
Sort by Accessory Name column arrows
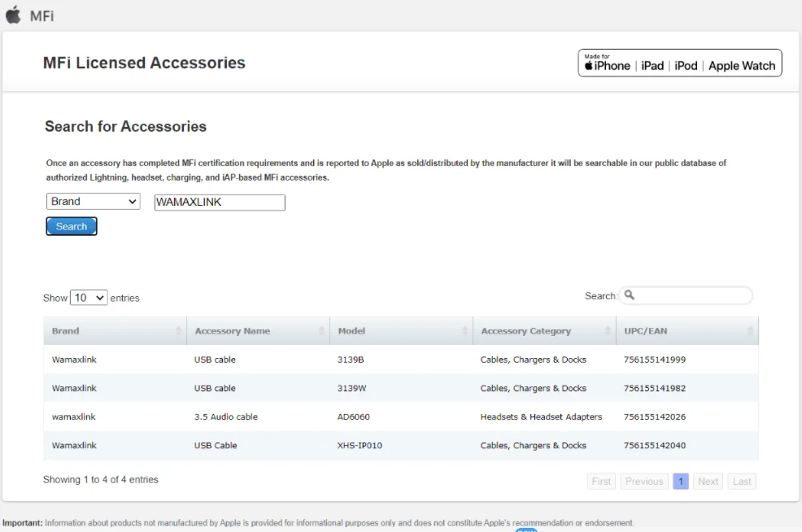tap(322, 331)
